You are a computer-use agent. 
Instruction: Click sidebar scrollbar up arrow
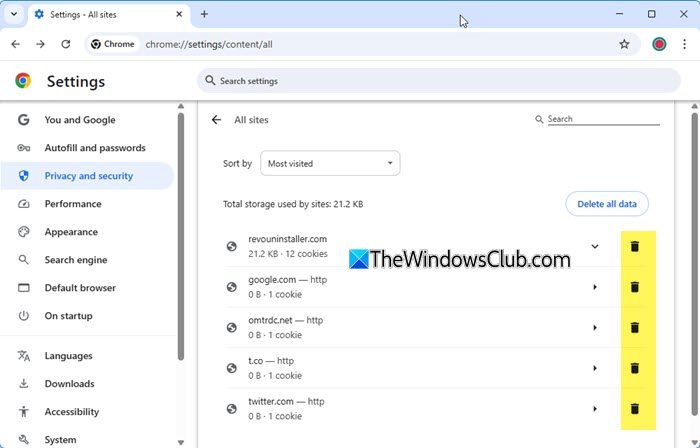[x=181, y=106]
